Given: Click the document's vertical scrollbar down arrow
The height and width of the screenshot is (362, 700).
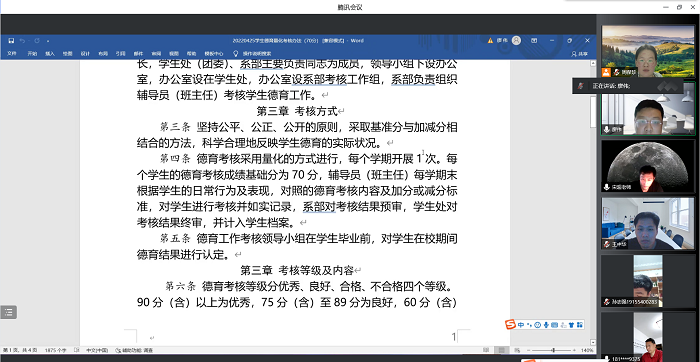Looking at the screenshot, I should 593,342.
